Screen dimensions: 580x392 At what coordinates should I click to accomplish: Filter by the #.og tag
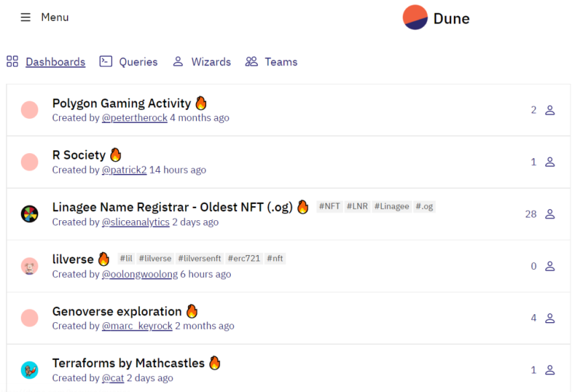[x=424, y=206]
